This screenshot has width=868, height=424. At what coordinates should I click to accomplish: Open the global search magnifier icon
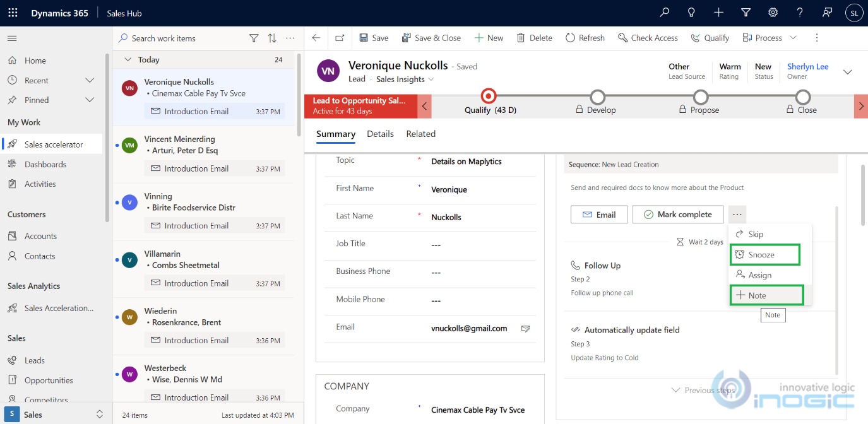point(664,13)
